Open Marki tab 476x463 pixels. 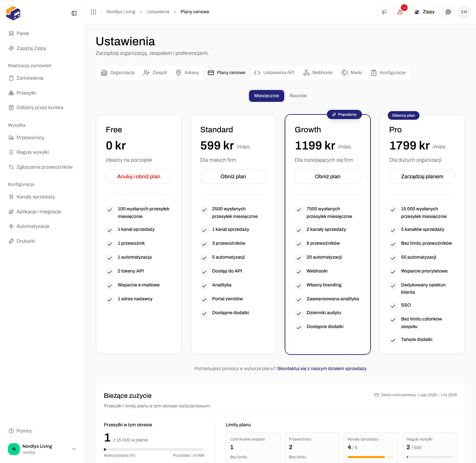[x=352, y=73]
